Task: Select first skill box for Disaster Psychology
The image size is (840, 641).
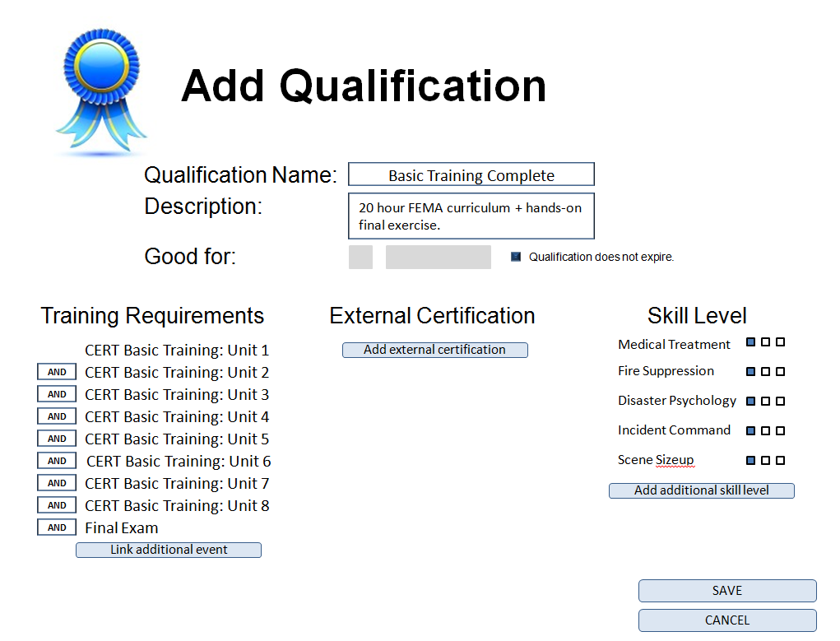Action: pyautogui.click(x=751, y=401)
